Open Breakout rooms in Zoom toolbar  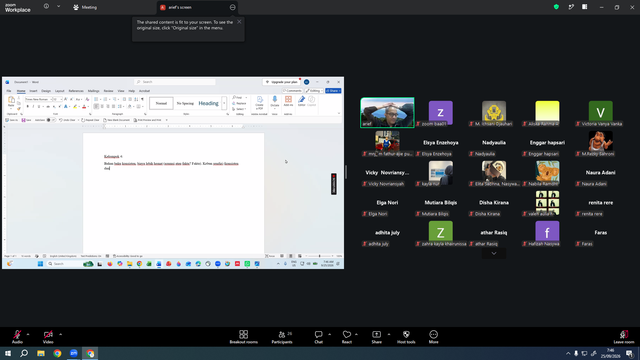point(243,337)
